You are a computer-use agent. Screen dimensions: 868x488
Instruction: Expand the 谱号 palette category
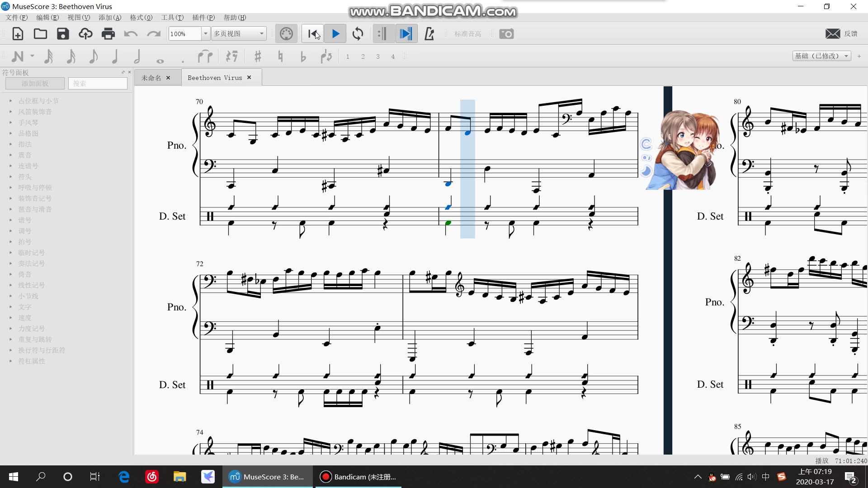[x=25, y=220]
